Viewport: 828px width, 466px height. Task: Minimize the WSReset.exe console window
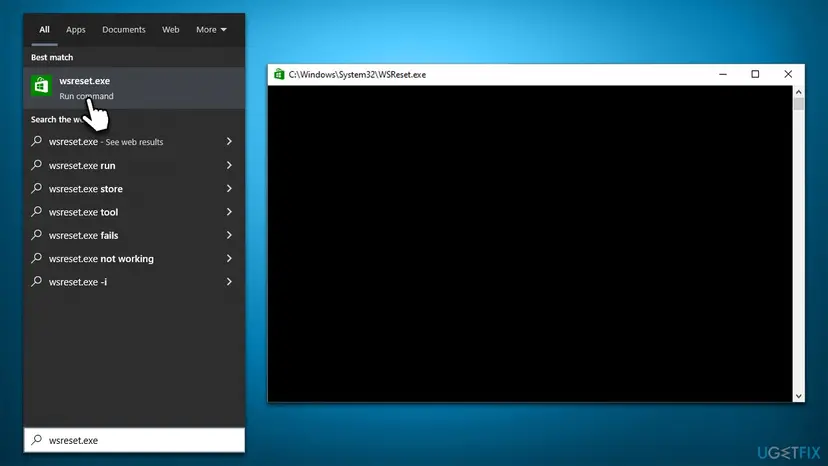tap(723, 74)
